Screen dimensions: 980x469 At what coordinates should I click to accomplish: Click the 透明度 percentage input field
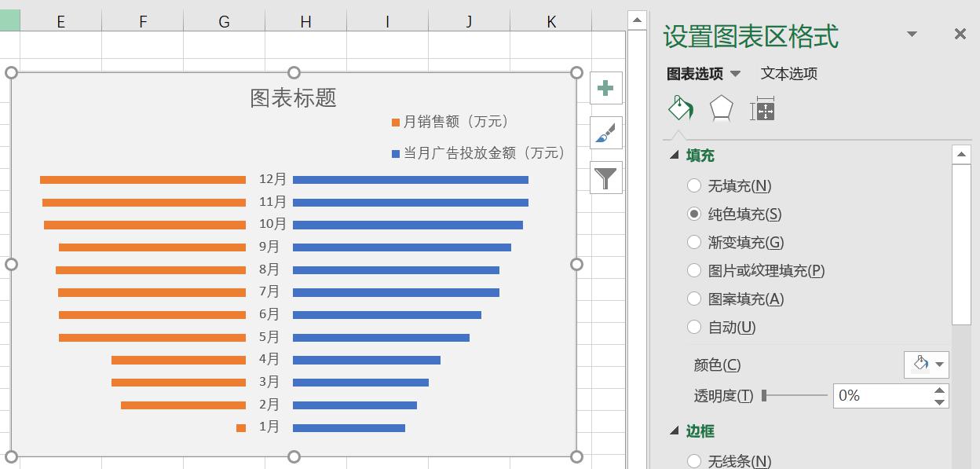pos(882,396)
